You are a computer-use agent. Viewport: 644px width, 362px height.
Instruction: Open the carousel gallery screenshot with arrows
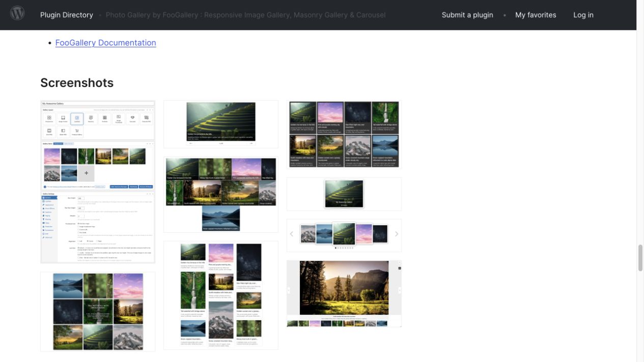(x=344, y=235)
